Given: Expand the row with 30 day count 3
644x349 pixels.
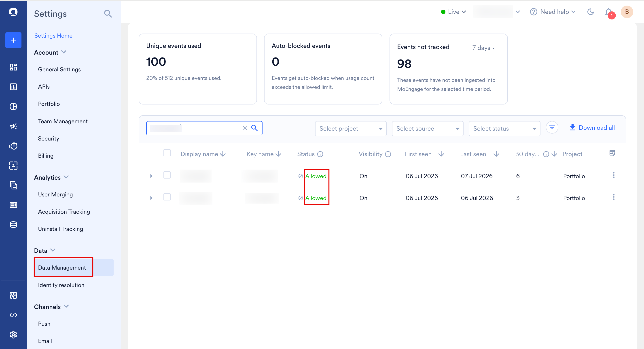Looking at the screenshot, I should 151,198.
